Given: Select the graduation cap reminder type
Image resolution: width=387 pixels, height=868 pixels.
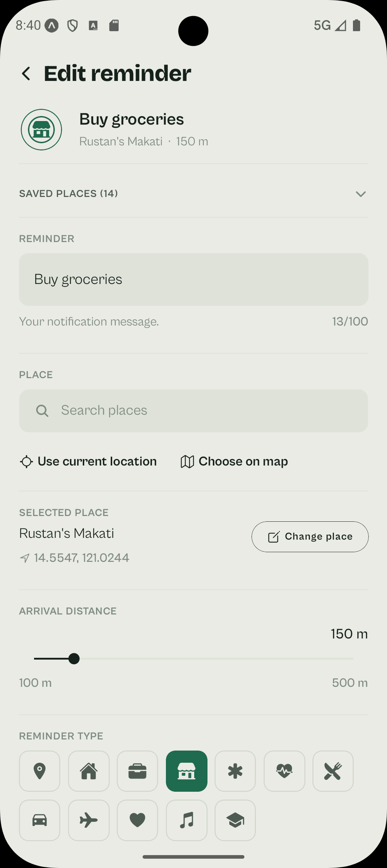Looking at the screenshot, I should coord(235,820).
